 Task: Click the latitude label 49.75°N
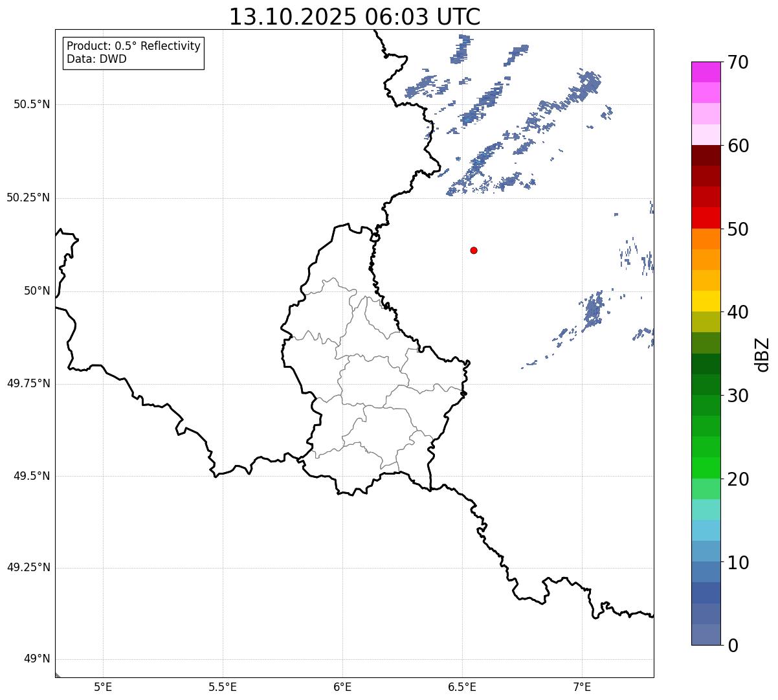click(28, 383)
